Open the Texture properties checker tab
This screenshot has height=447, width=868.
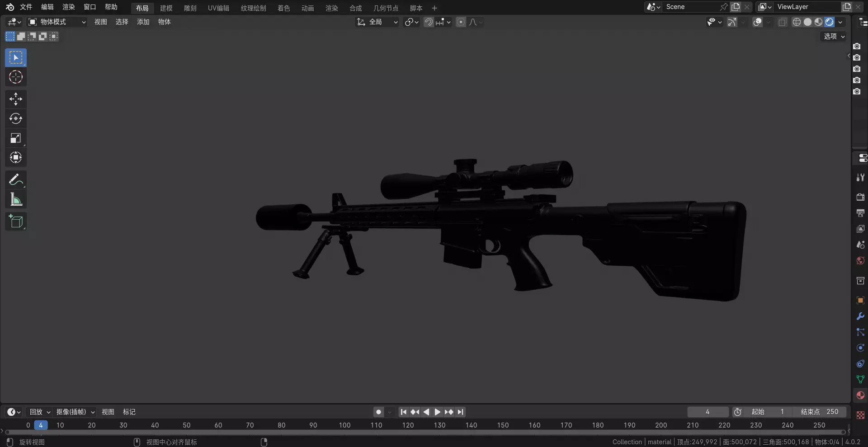[x=860, y=415]
